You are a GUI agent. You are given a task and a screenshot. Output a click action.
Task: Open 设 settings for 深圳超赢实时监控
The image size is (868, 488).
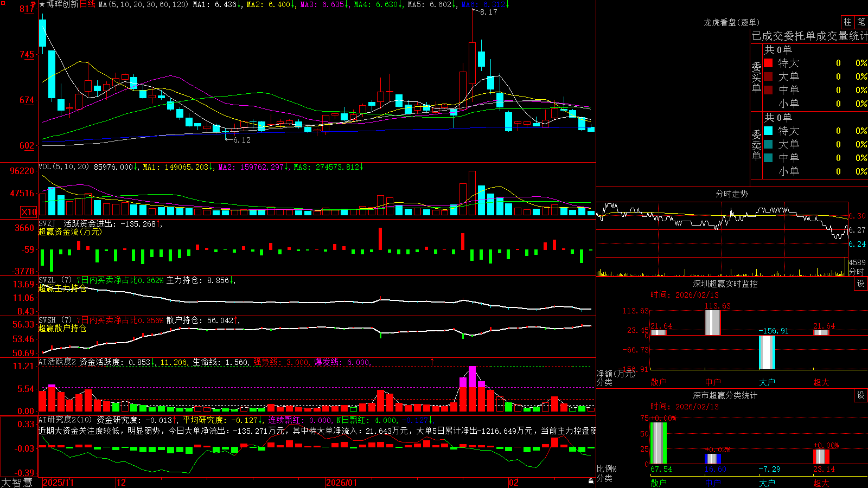[x=861, y=284]
